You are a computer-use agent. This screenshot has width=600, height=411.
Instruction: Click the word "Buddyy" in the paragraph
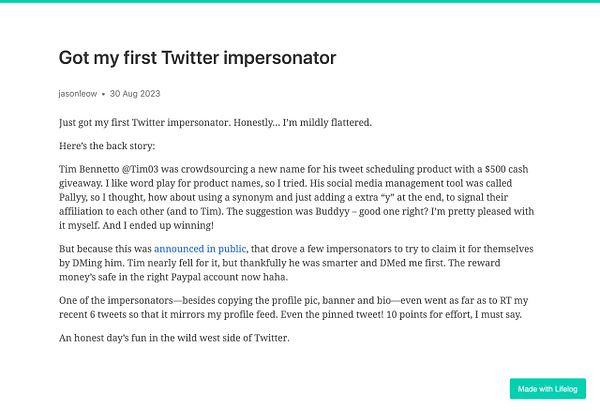[332, 211]
